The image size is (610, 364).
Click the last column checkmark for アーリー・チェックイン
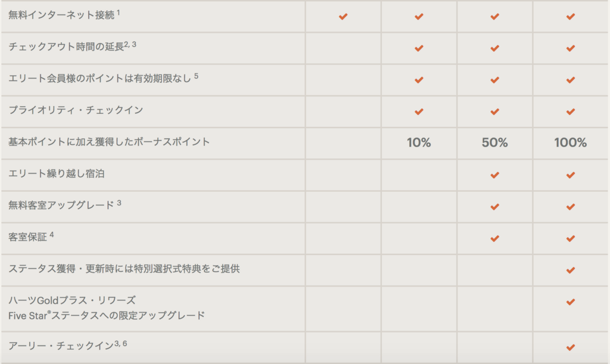tap(570, 347)
